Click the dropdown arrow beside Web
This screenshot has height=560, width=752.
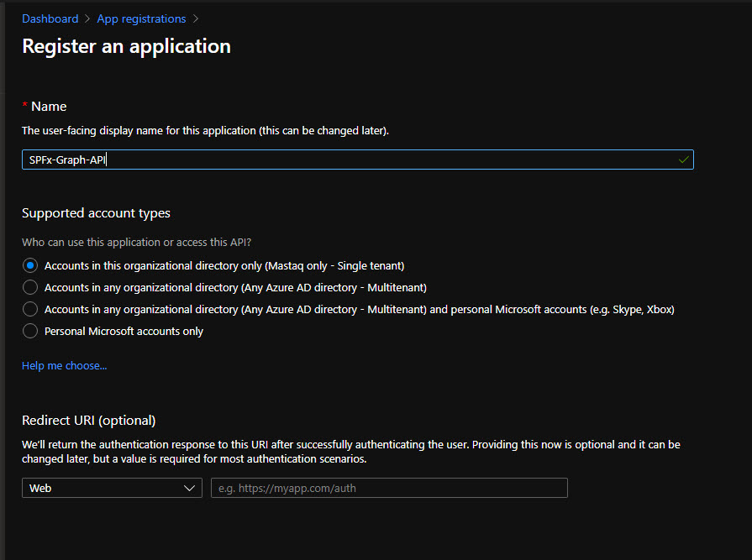(x=189, y=488)
